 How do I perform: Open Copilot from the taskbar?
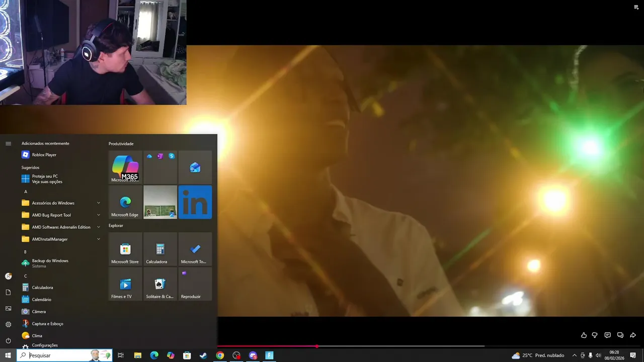click(x=171, y=355)
